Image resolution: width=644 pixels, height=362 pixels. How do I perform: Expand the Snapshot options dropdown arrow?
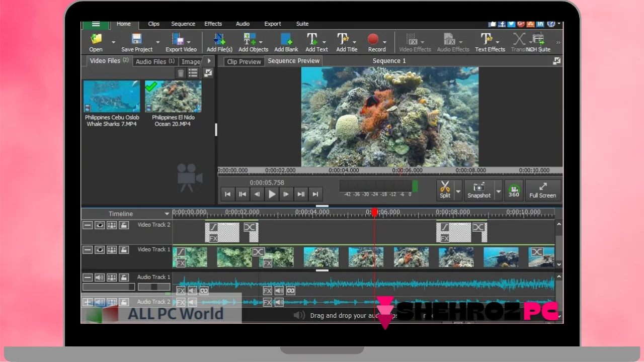point(499,192)
